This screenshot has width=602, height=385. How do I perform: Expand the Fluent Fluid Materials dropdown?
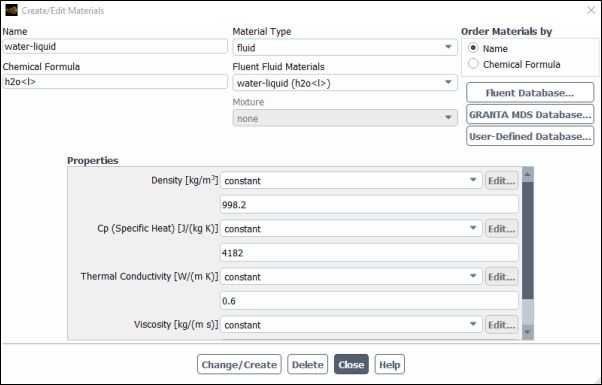tap(345, 83)
